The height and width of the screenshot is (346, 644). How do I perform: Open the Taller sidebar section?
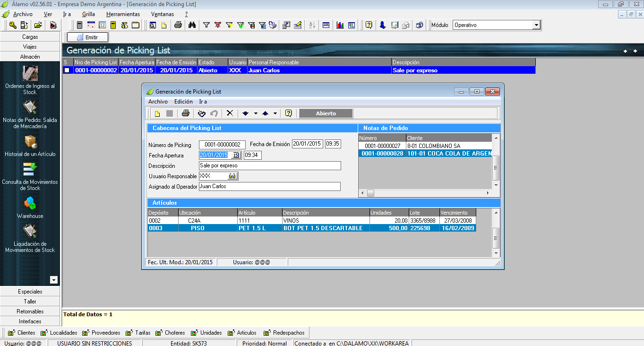(30, 302)
